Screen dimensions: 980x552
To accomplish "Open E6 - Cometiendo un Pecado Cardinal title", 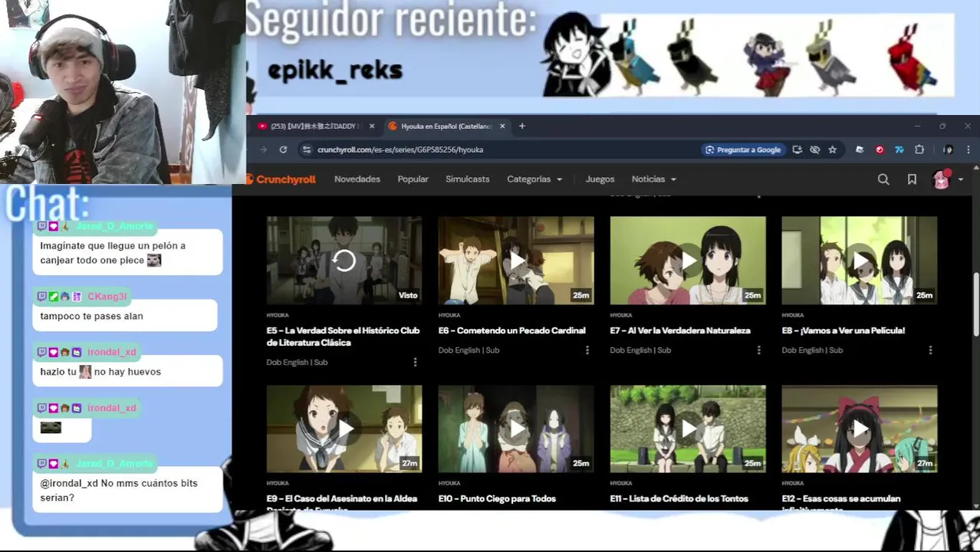I will pyautogui.click(x=512, y=330).
